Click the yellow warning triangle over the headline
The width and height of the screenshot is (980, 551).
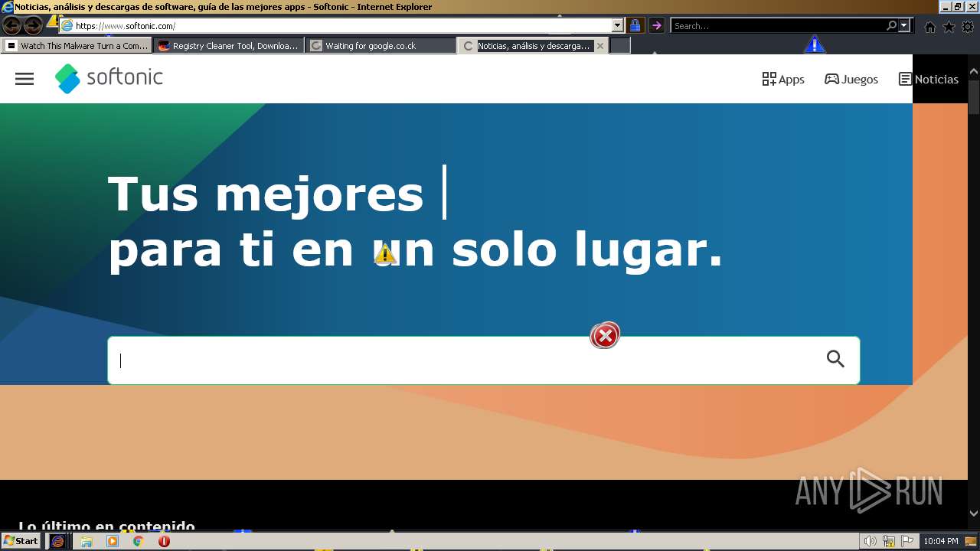click(x=384, y=253)
